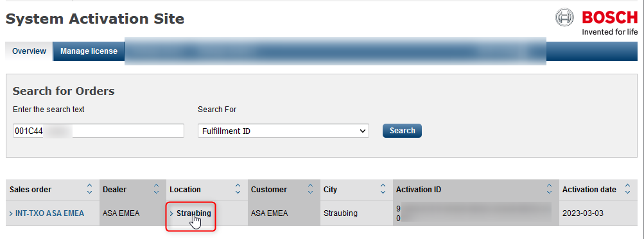Sort by the Activation date column arrows
This screenshot has width=644, height=239.
[x=627, y=189]
